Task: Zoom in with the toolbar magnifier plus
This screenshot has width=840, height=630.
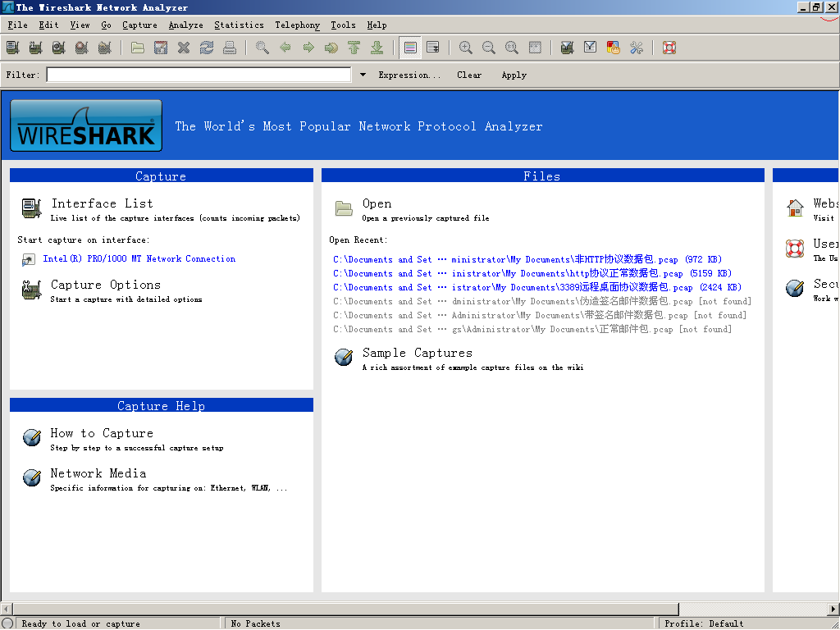Action: [466, 48]
